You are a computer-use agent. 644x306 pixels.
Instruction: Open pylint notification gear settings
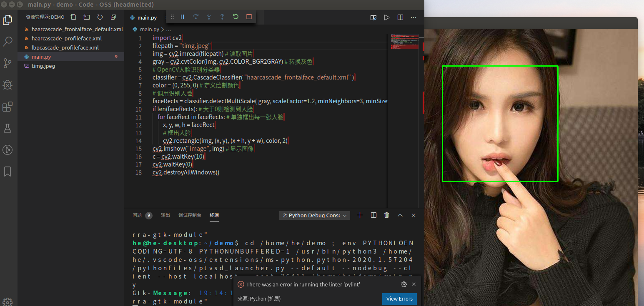(x=403, y=284)
